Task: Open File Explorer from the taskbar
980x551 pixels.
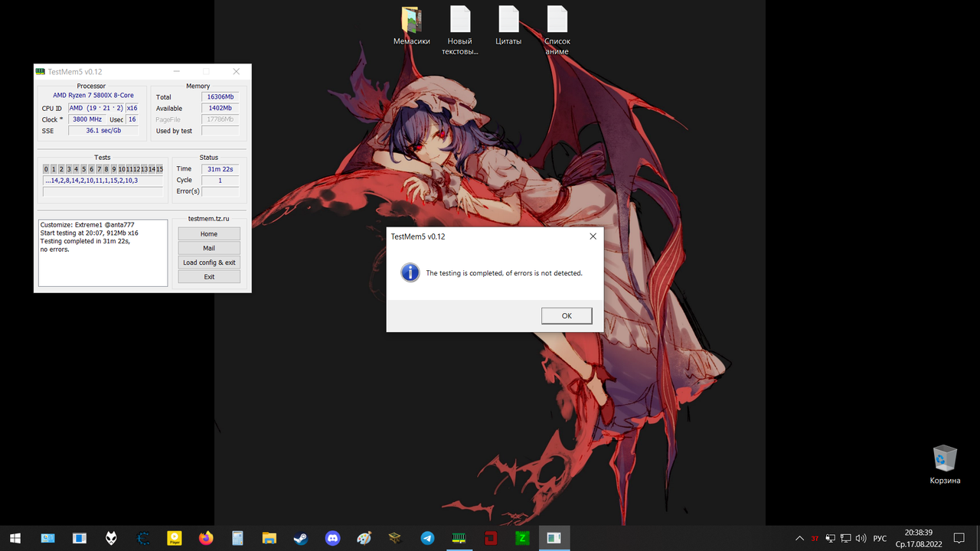Action: tap(269, 538)
